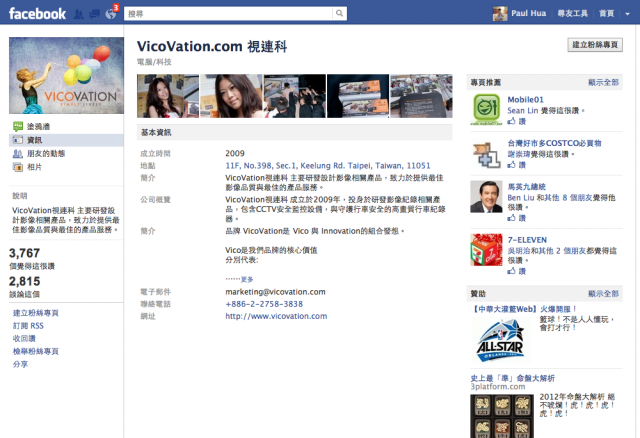Open friend requests icon in top bar
This screenshot has height=438, width=640.
coord(79,14)
